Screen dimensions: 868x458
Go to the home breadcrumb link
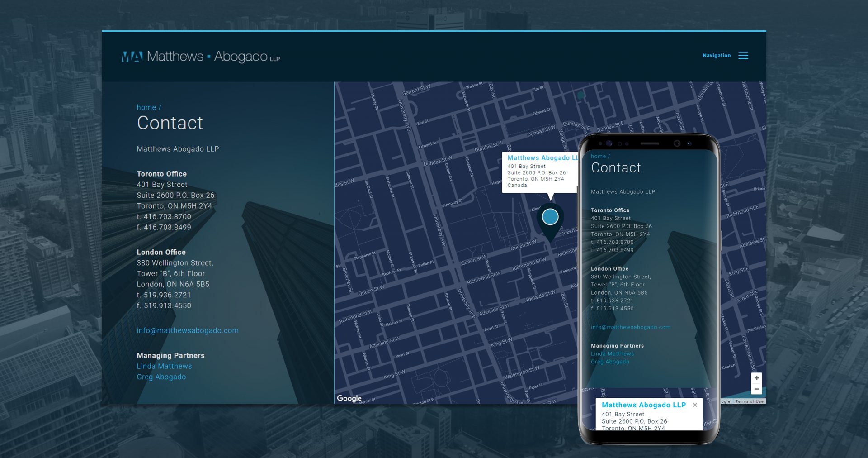pos(146,107)
